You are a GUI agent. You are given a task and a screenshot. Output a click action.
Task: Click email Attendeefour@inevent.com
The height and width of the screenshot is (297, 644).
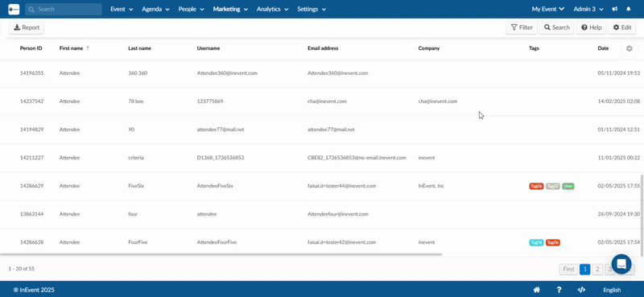coord(337,214)
